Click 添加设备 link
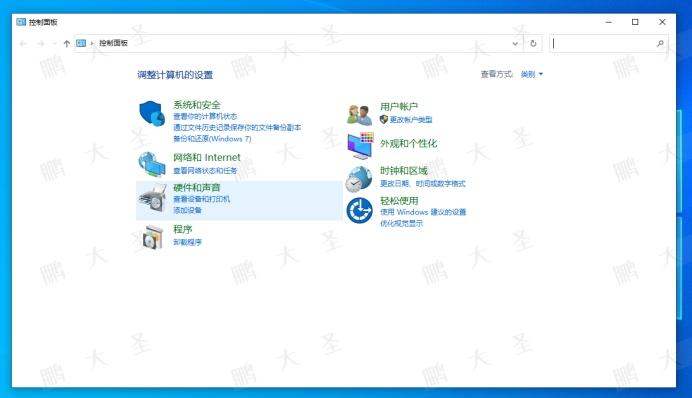 (x=188, y=210)
